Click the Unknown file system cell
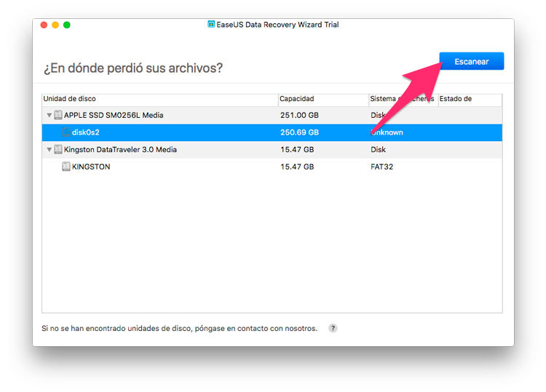The height and width of the screenshot is (392, 546). (387, 132)
